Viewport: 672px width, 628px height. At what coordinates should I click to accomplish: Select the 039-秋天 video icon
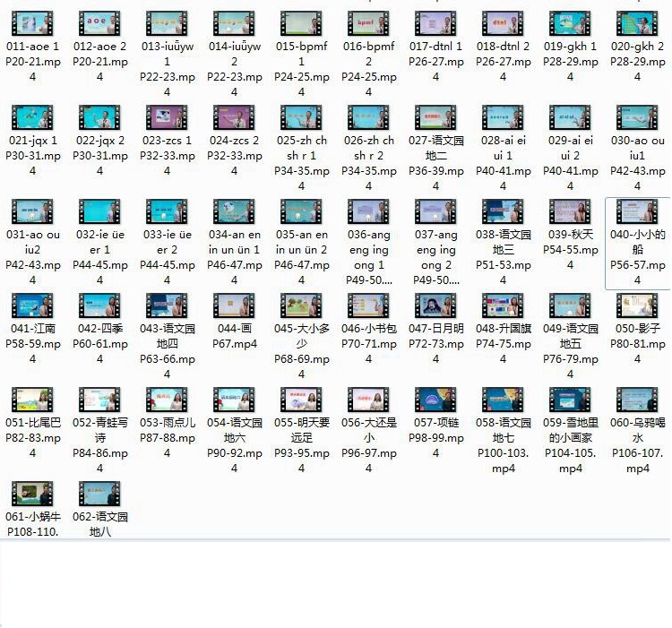pos(571,211)
